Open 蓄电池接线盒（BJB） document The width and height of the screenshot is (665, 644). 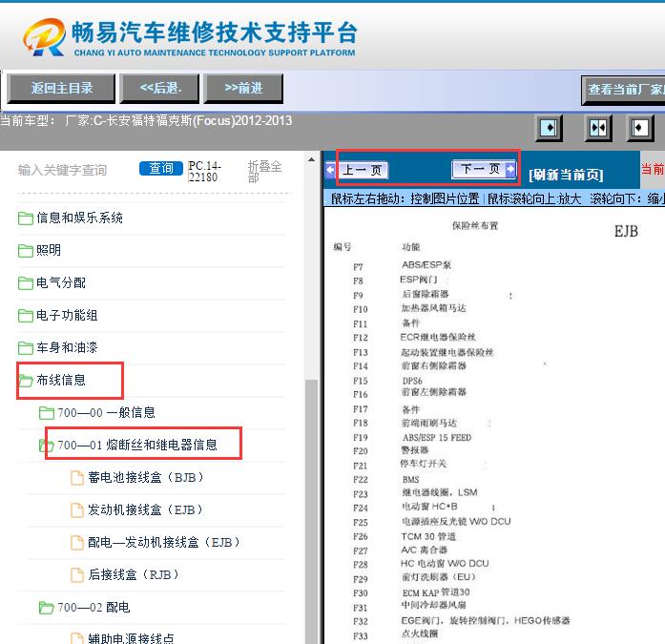pos(146,477)
